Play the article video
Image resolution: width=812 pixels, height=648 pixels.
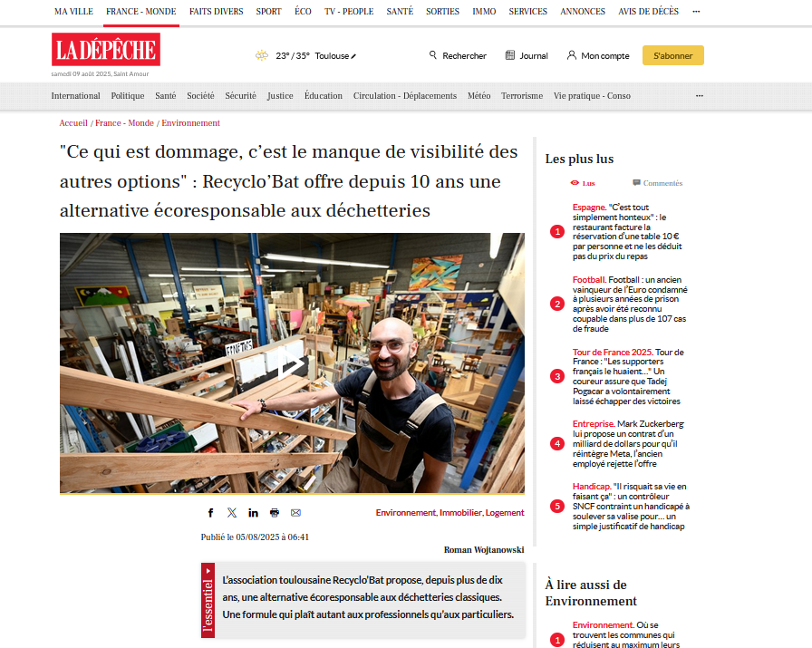[x=291, y=363]
